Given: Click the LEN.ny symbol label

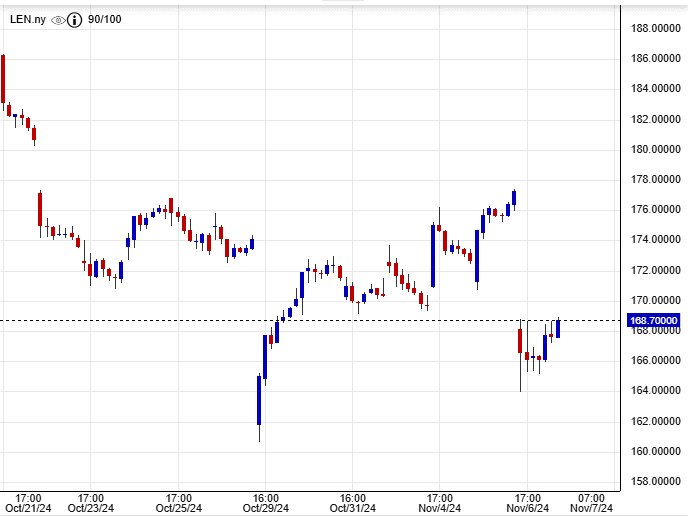Looking at the screenshot, I should (x=27, y=19).
